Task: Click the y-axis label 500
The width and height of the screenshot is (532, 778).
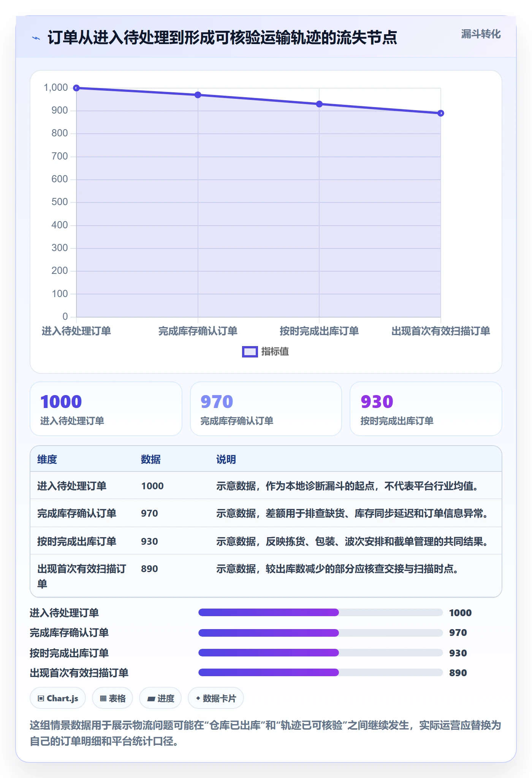Action: point(60,202)
